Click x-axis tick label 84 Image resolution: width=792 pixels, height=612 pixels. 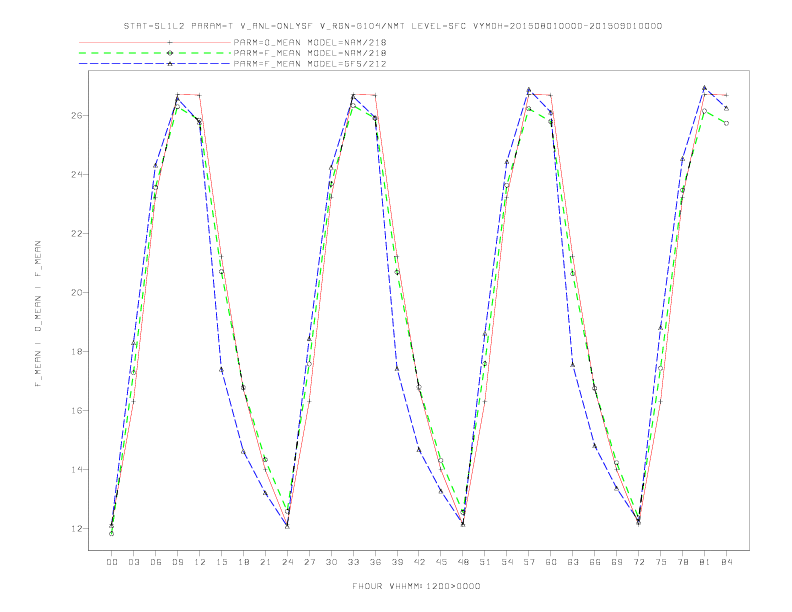pyautogui.click(x=727, y=562)
